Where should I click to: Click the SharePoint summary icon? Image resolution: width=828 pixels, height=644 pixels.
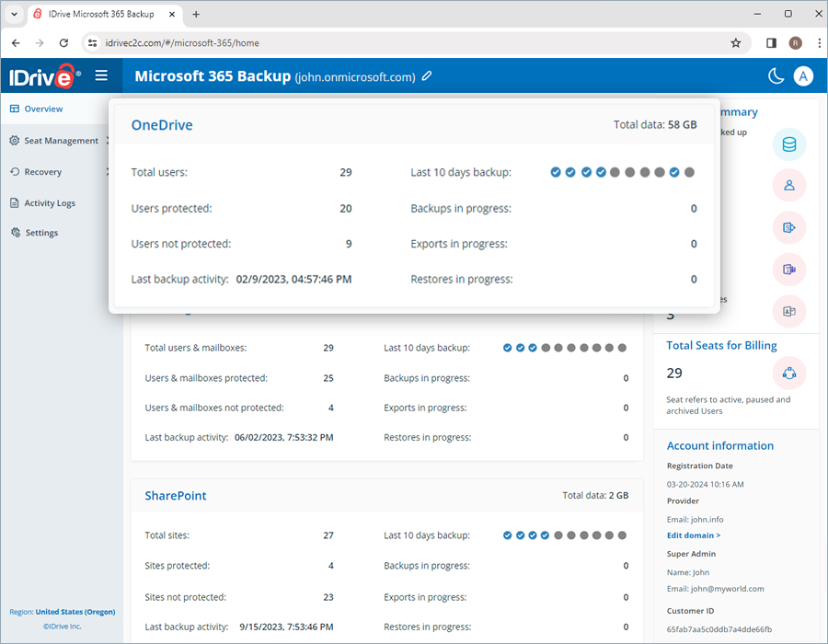[x=788, y=227]
